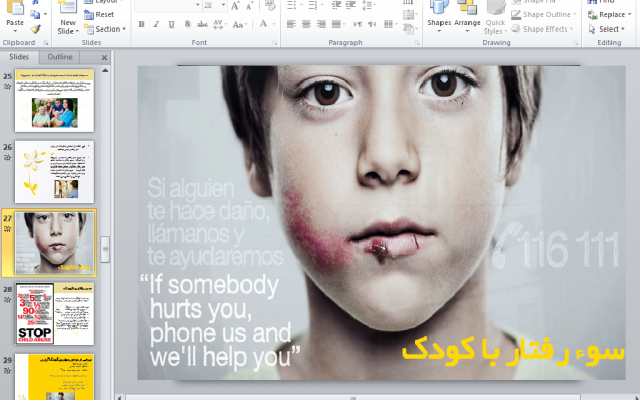Screen dimensions: 640x400
Task: Increase list indent level
Action: (x=351, y=5)
